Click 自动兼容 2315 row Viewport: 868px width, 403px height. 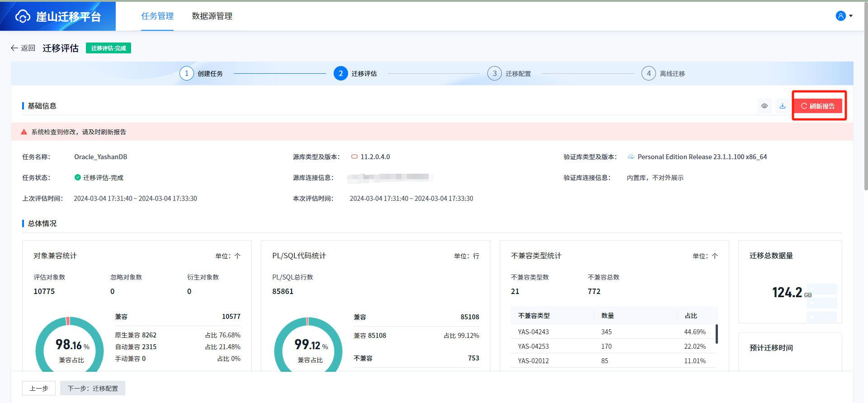pyautogui.click(x=178, y=347)
